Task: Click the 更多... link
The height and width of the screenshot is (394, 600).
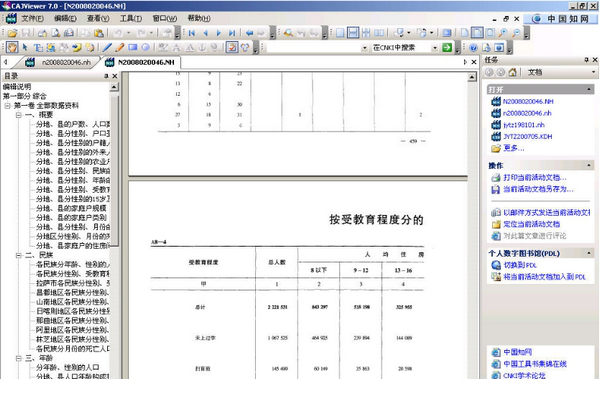Action: click(514, 148)
